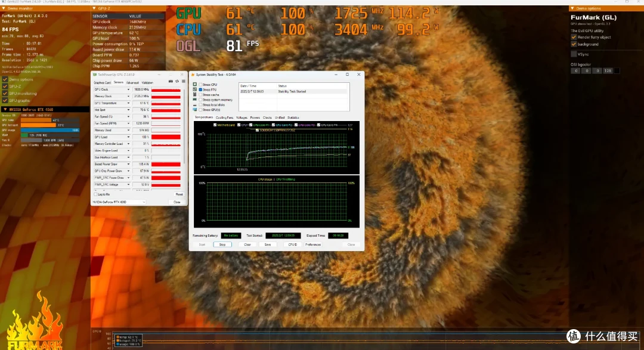Click the disk icon beside Stress local disks
This screenshot has width=644, height=350.
coord(195,105)
